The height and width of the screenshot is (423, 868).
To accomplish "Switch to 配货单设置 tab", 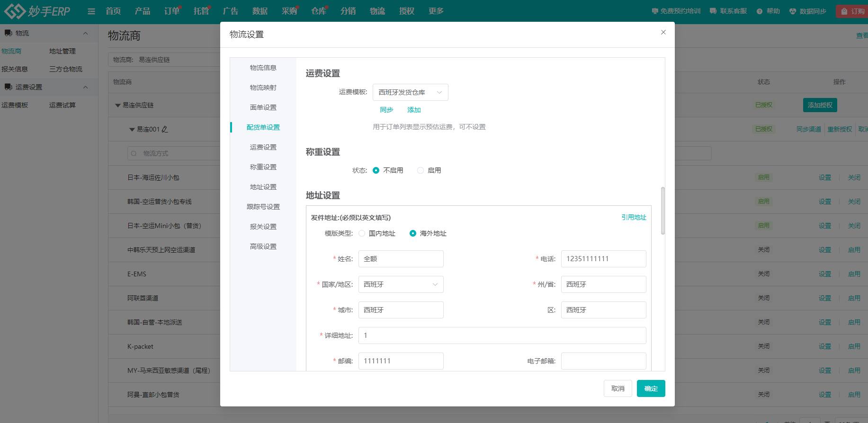I will pos(263,127).
